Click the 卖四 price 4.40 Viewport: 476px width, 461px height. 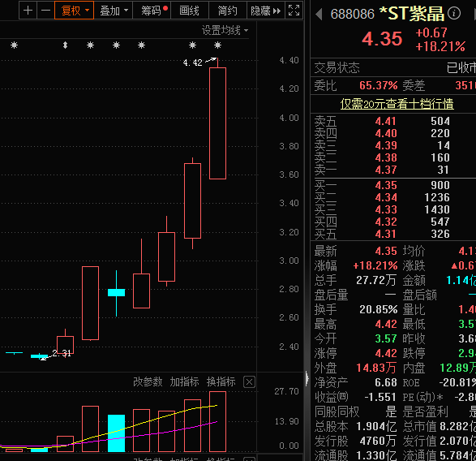pos(385,133)
